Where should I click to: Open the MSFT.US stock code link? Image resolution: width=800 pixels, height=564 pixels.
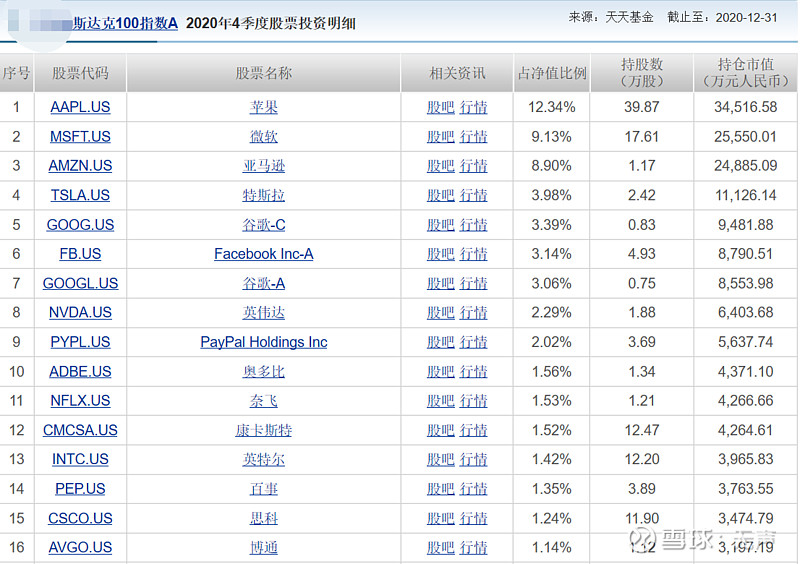click(80, 137)
